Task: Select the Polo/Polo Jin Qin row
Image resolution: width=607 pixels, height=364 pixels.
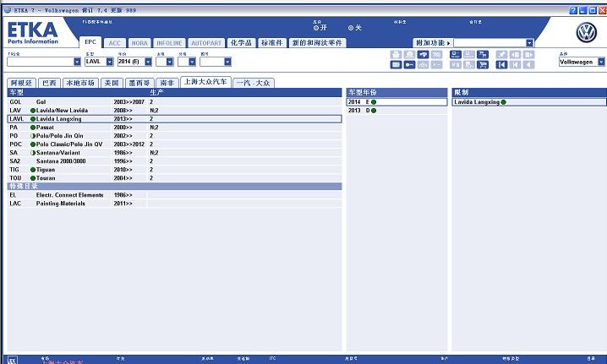Action: click(x=175, y=136)
